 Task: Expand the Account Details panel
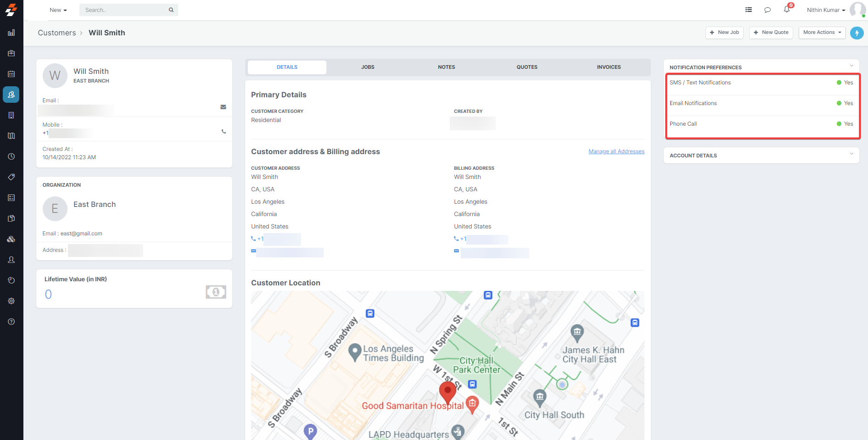[761, 156]
